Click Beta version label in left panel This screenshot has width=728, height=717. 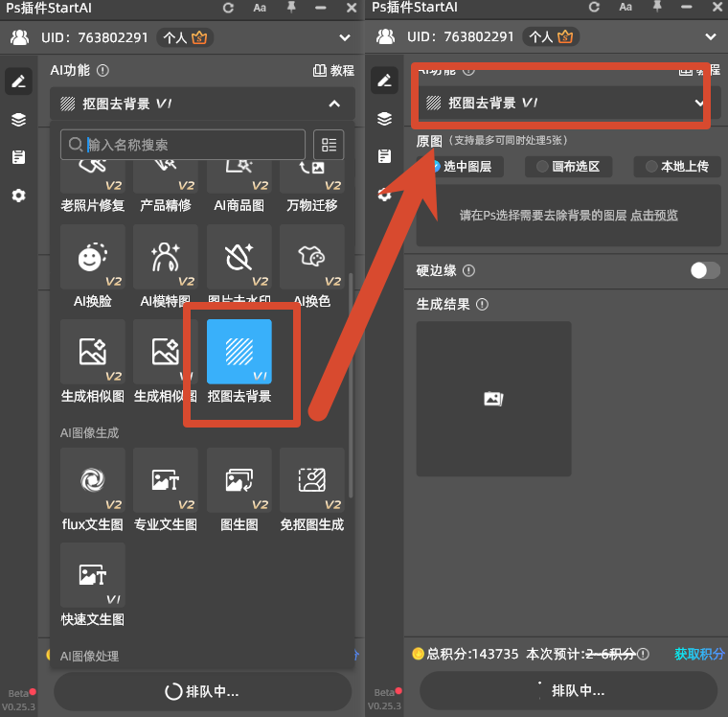(18, 693)
